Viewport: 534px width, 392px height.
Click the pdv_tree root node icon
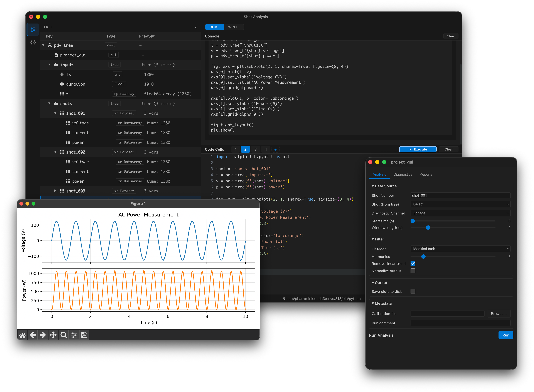click(50, 45)
